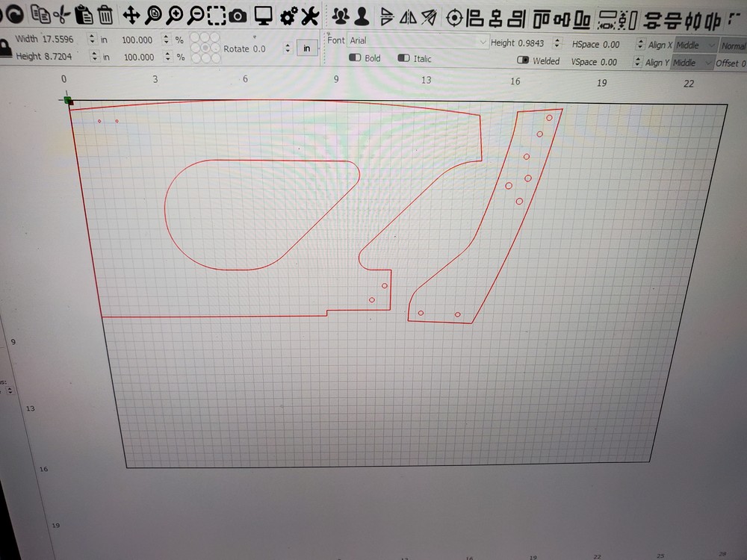Open Settings via the gears icon
The width and height of the screenshot is (747, 560).
coord(288,16)
